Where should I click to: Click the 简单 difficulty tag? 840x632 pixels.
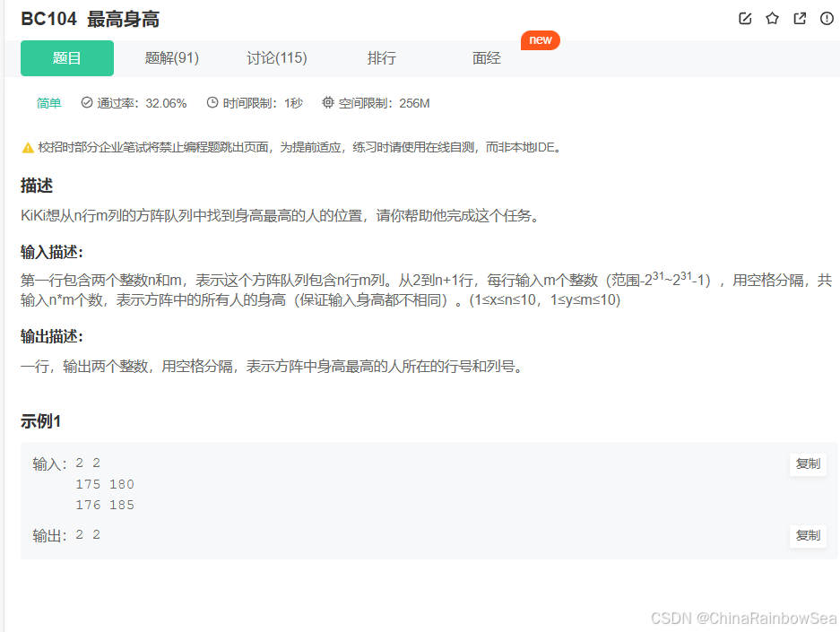[x=48, y=103]
